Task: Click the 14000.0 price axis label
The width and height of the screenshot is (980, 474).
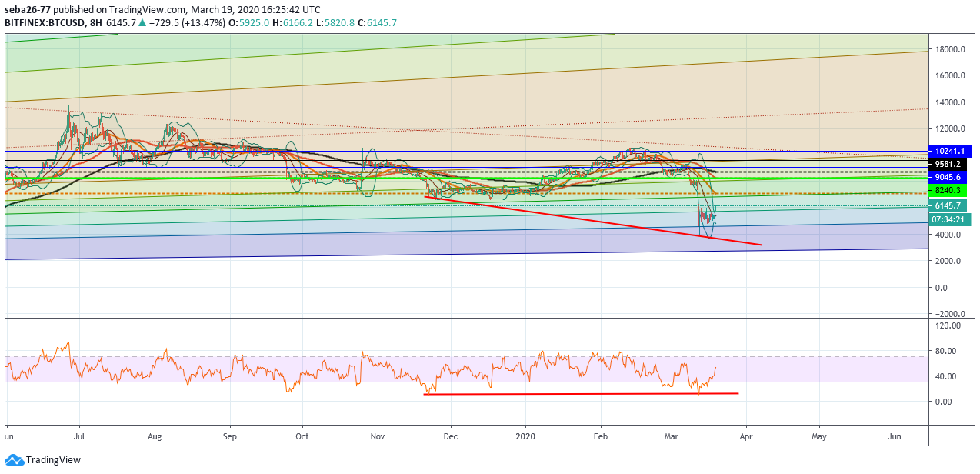Action: [x=950, y=102]
